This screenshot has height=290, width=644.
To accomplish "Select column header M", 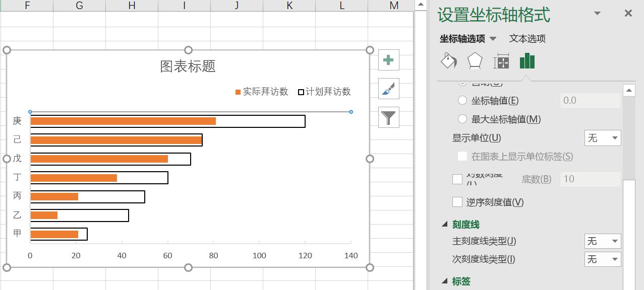I will click(394, 6).
